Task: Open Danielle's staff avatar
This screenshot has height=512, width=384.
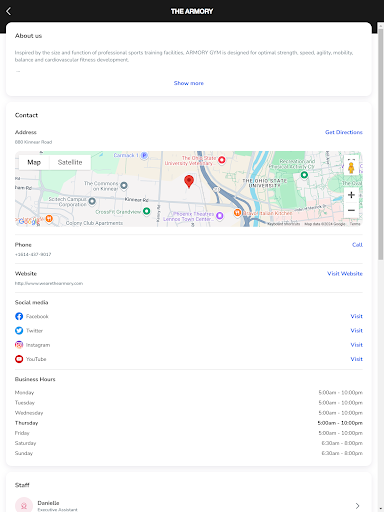Action: 24,505
